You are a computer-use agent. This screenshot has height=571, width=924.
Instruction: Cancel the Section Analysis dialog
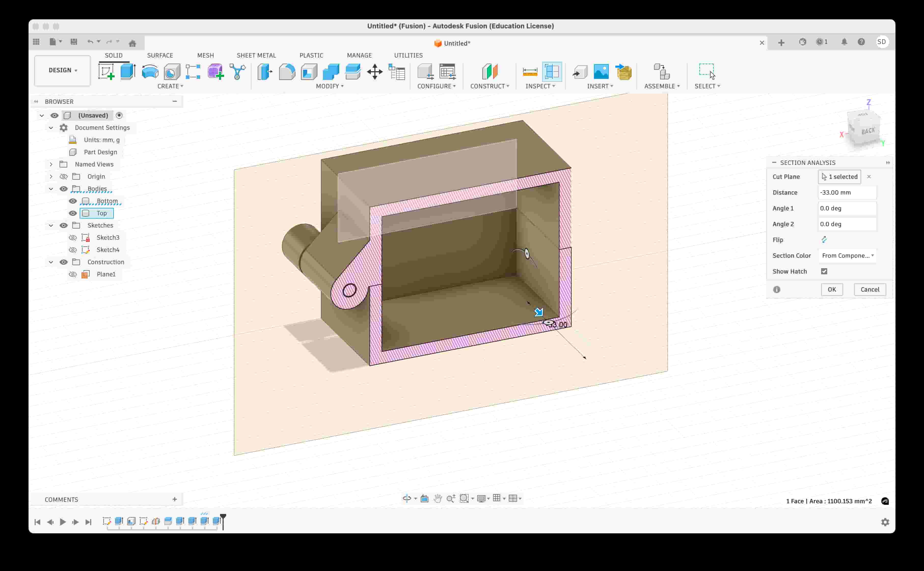(870, 289)
